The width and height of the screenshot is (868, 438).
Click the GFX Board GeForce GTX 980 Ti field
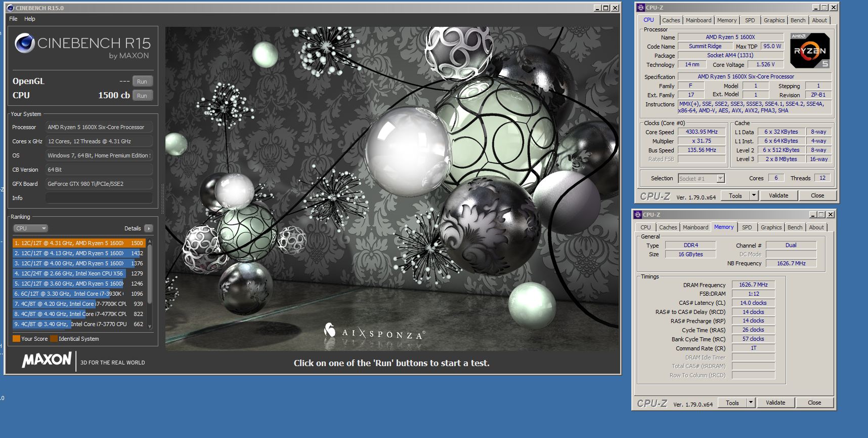(x=99, y=184)
